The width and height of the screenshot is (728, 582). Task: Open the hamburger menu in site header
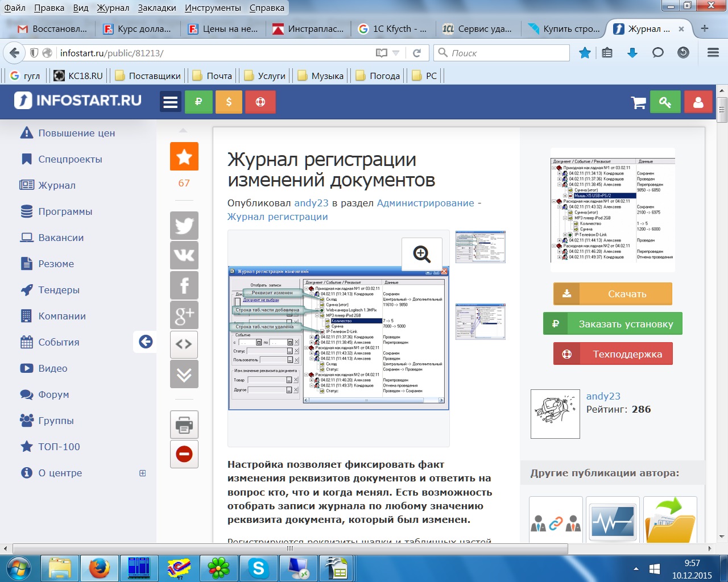point(171,102)
